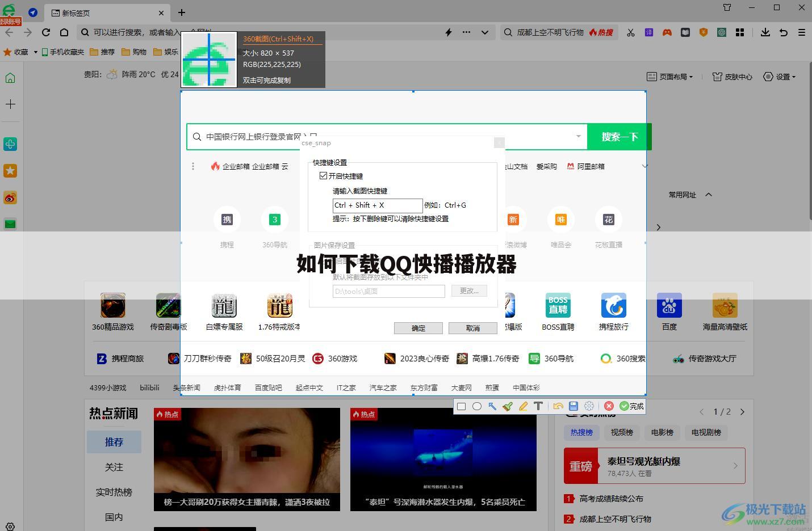The height and width of the screenshot is (531, 812).
Task: Open address bar three-dots menu
Action: coord(467,32)
